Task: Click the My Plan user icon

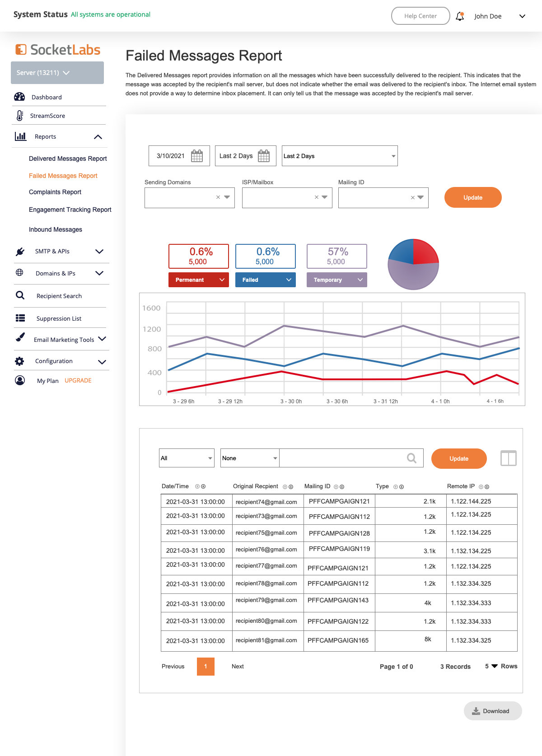Action: click(x=20, y=380)
